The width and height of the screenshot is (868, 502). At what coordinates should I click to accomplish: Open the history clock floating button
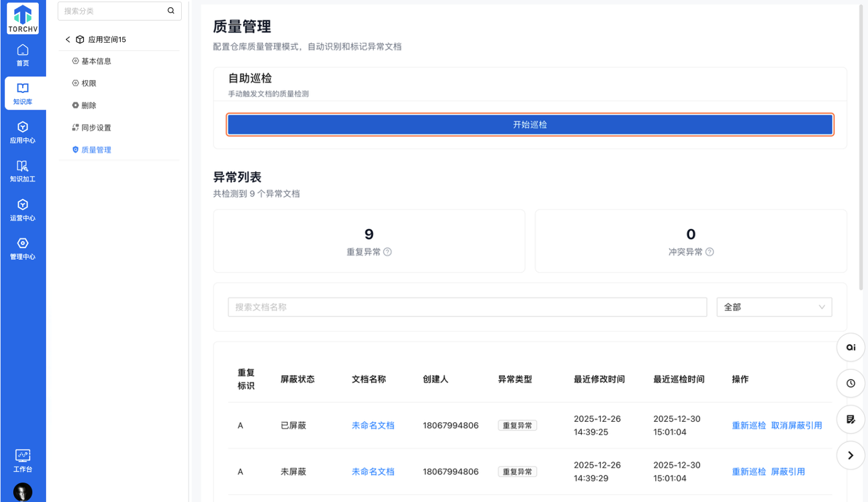[850, 383]
